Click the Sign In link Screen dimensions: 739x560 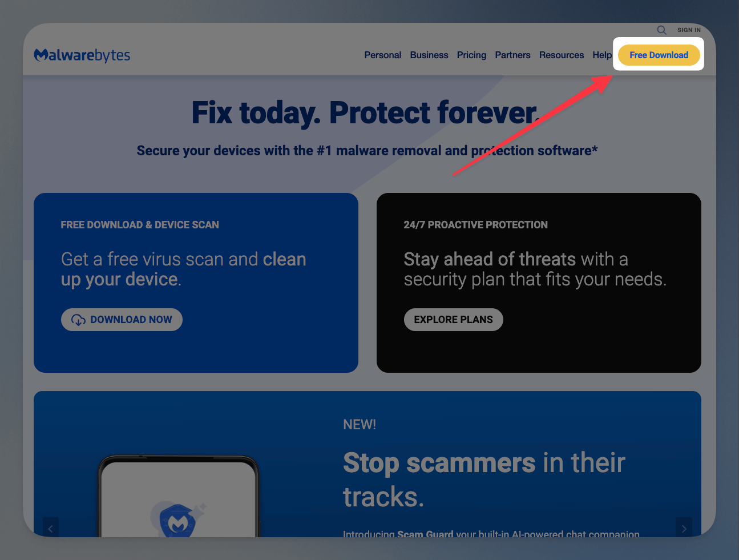click(689, 30)
